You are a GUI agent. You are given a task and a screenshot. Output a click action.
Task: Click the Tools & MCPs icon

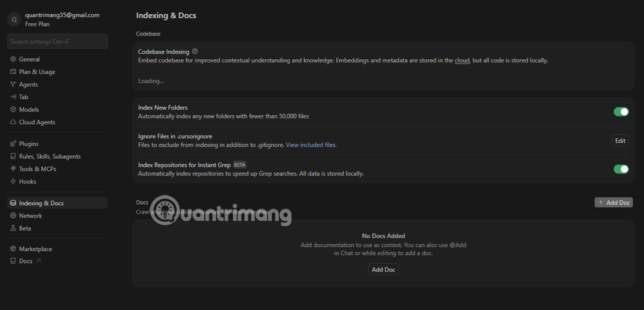click(x=13, y=169)
